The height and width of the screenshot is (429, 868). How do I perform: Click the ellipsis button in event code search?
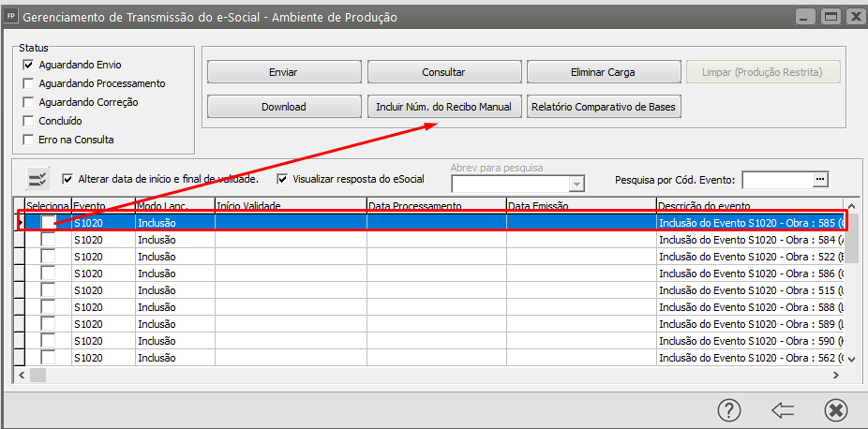coord(820,180)
